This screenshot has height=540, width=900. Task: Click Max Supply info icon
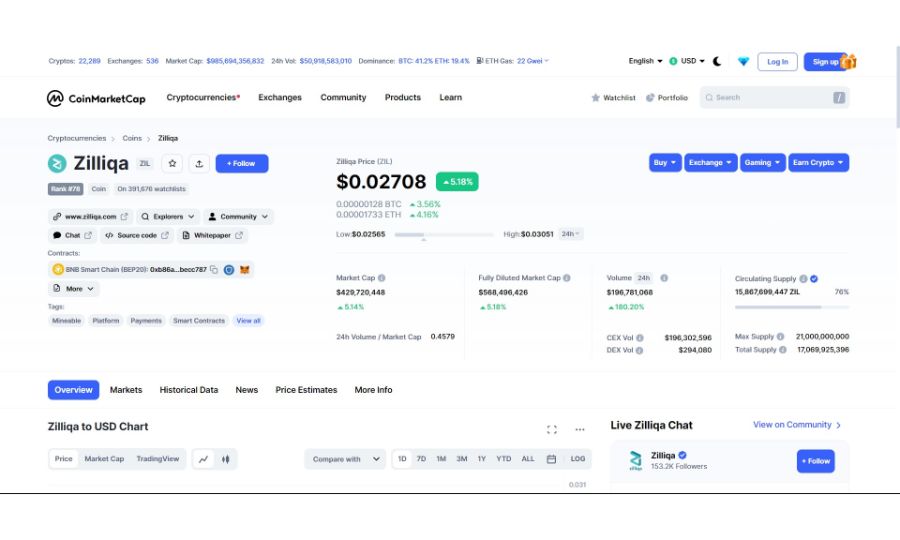781,336
